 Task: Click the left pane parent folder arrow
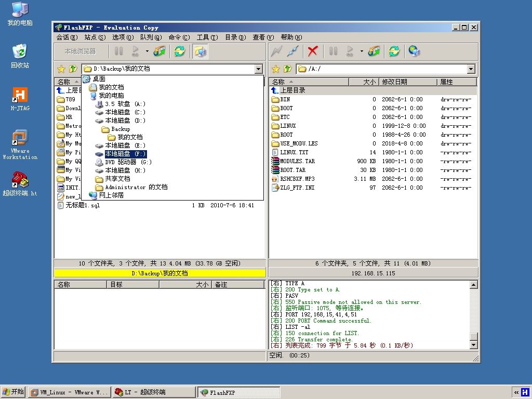pyautogui.click(x=73, y=69)
